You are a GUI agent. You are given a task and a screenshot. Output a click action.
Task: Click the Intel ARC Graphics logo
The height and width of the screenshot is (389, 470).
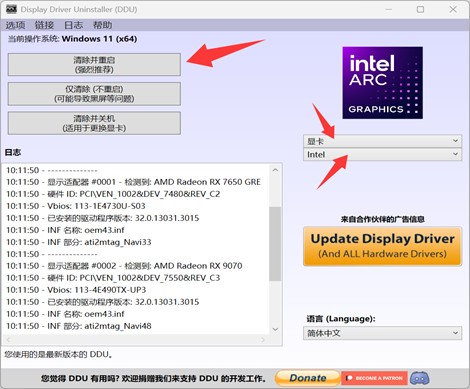tap(382, 83)
